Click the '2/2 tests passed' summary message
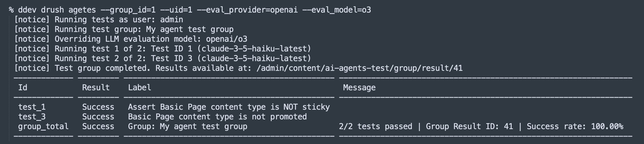Viewport: 644px width, 144px height. pyautogui.click(x=376, y=127)
